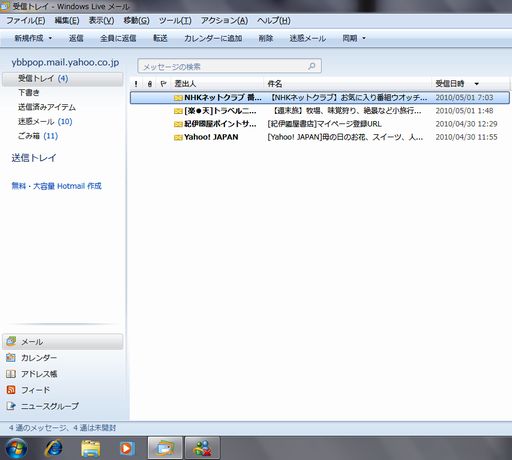This screenshot has height=460, width=512.
Task: Click the フィード RSS feed icon
Action: 11,390
